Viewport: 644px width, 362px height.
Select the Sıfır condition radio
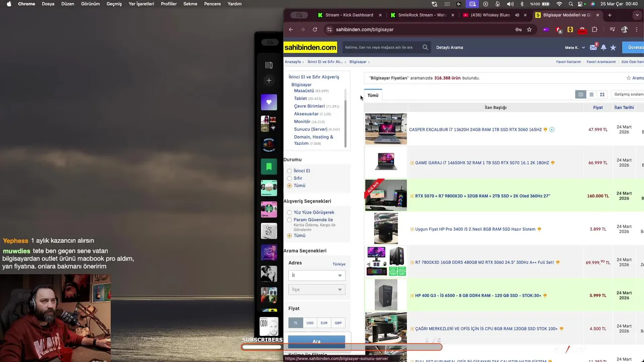[x=289, y=178]
